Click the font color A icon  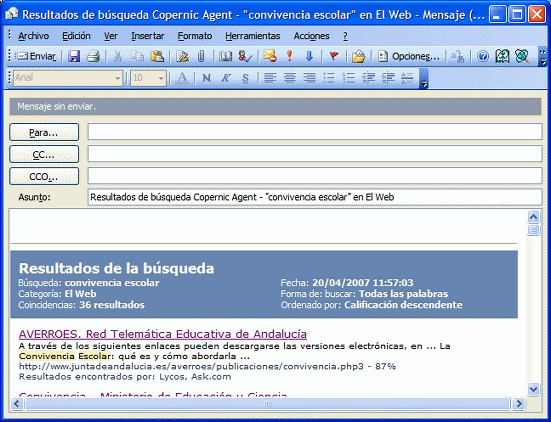[182, 78]
